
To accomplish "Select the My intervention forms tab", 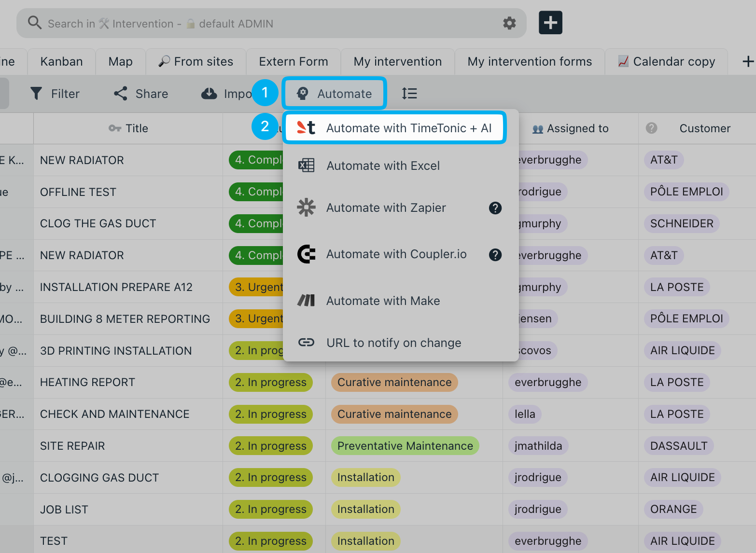I will tap(530, 62).
